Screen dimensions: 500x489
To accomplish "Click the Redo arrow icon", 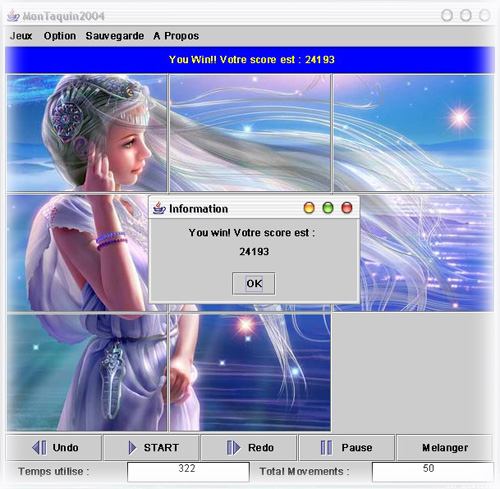I will click(x=233, y=448).
